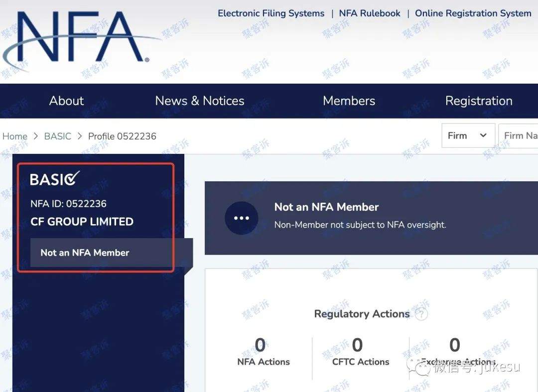Viewport: 538px width, 392px height.
Task: Open the Members menu
Action: point(349,101)
